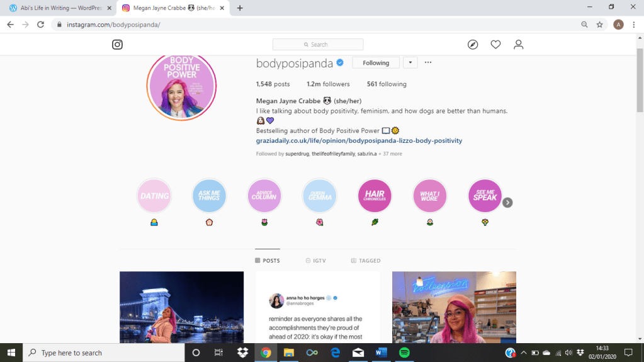Open the profile person icon
The image size is (644, 362).
click(518, 45)
